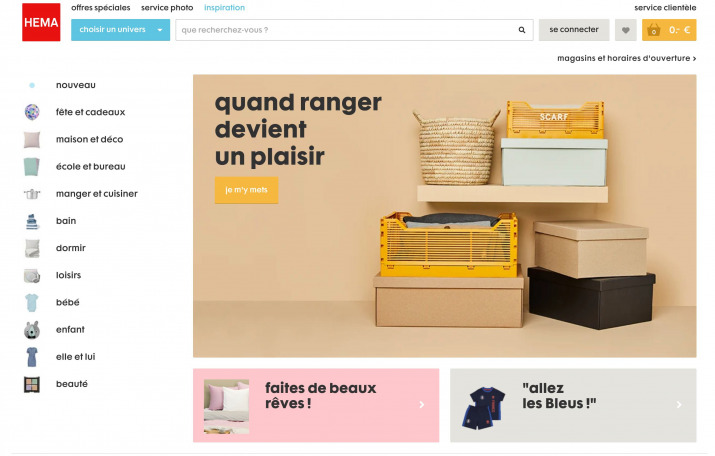This screenshot has width=715, height=456.
Task: Open the 'faites de beaux rêves' banner arrow
Action: click(422, 404)
